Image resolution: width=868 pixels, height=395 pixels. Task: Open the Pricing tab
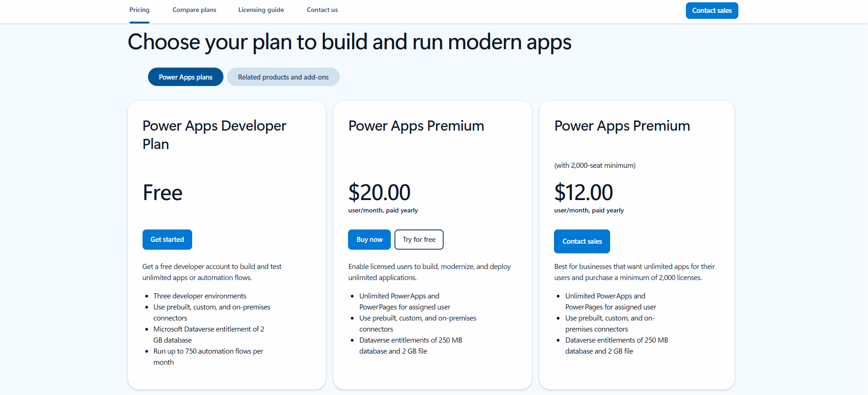(x=139, y=10)
